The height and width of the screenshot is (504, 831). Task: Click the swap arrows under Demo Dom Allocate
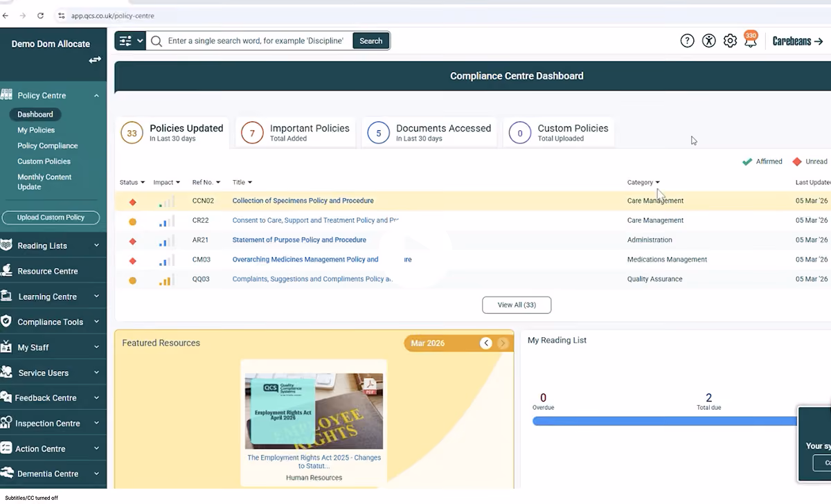coord(95,60)
